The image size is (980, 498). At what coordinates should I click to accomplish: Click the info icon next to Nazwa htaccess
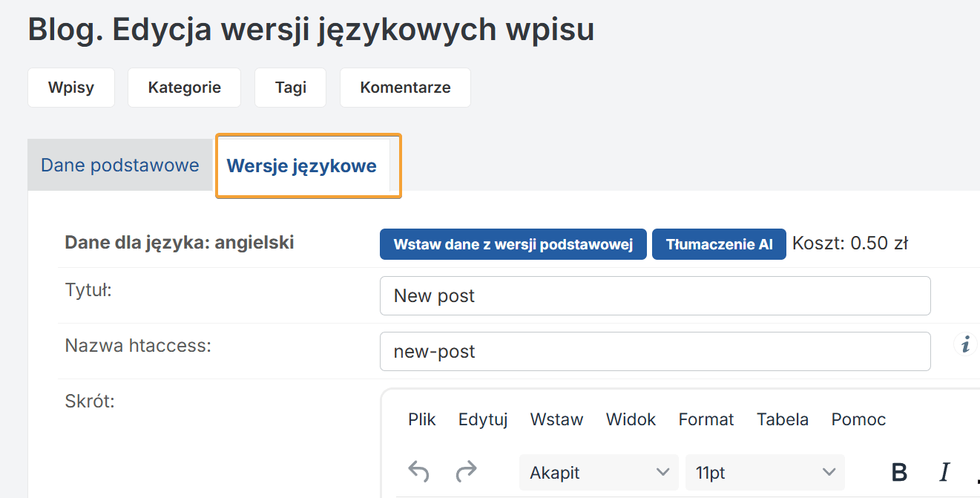point(964,345)
